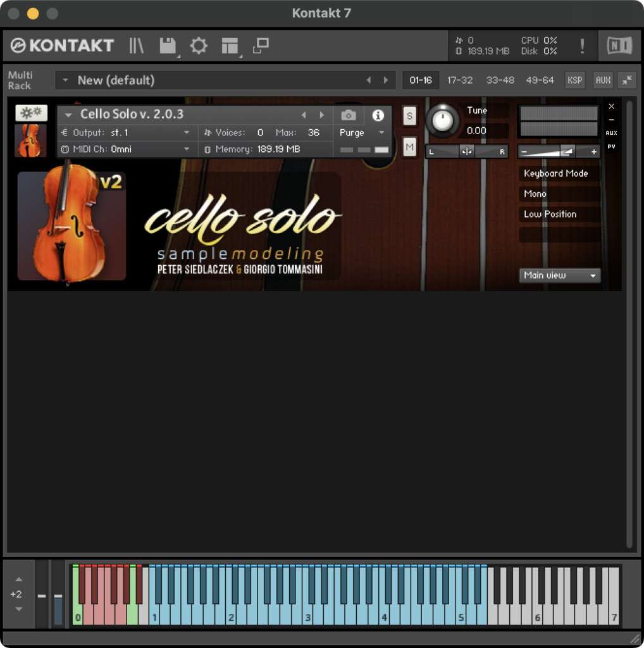
Task: Mute the Cello Solo instrument
Action: pyautogui.click(x=409, y=147)
